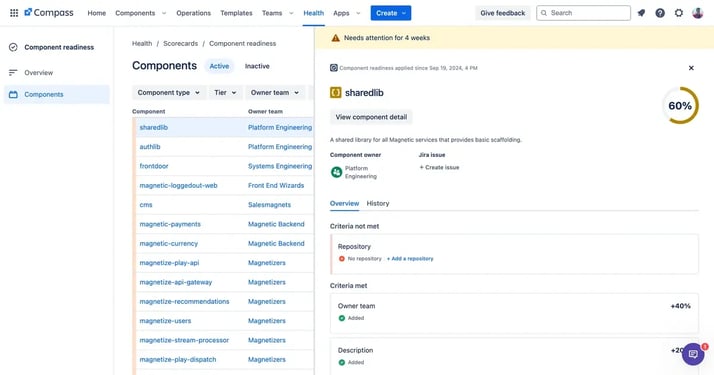Click the Component readiness breadcrumb
Image resolution: width=714 pixels, height=375 pixels.
[242, 44]
